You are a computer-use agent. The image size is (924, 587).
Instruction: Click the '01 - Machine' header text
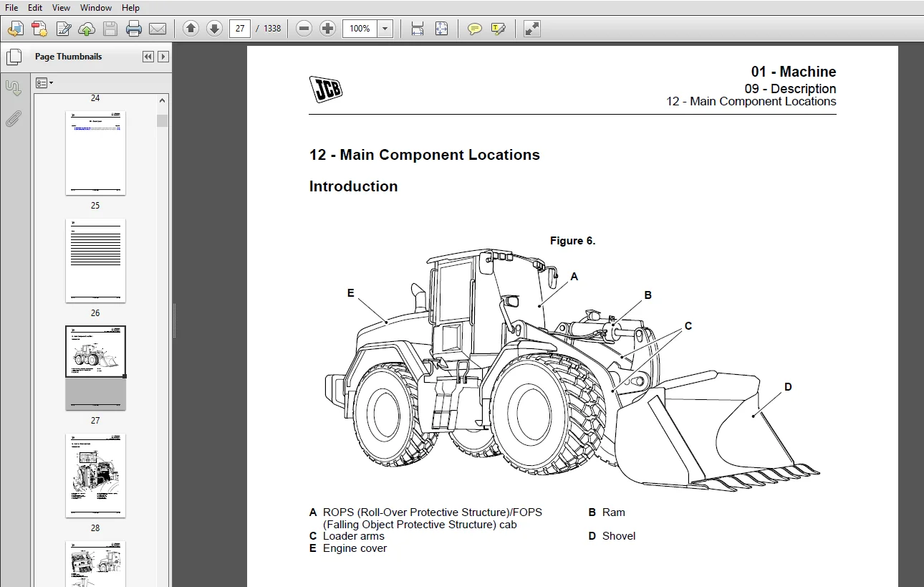coord(793,72)
